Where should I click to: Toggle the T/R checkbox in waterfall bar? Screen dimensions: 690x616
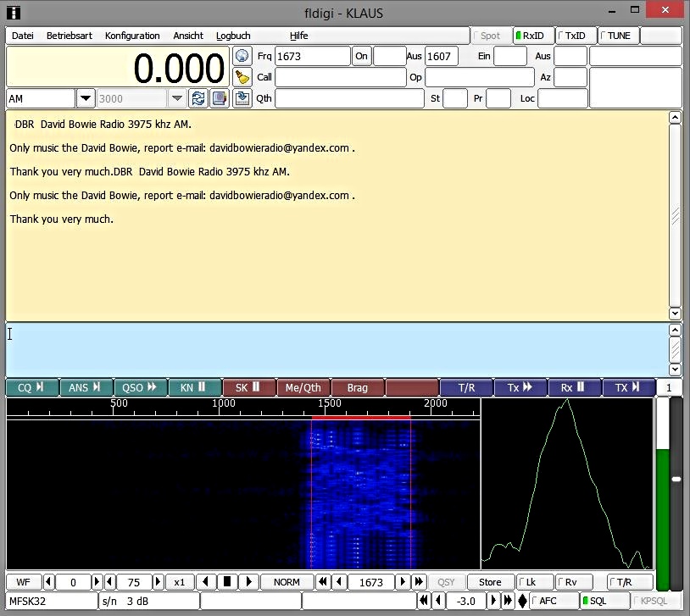629,581
